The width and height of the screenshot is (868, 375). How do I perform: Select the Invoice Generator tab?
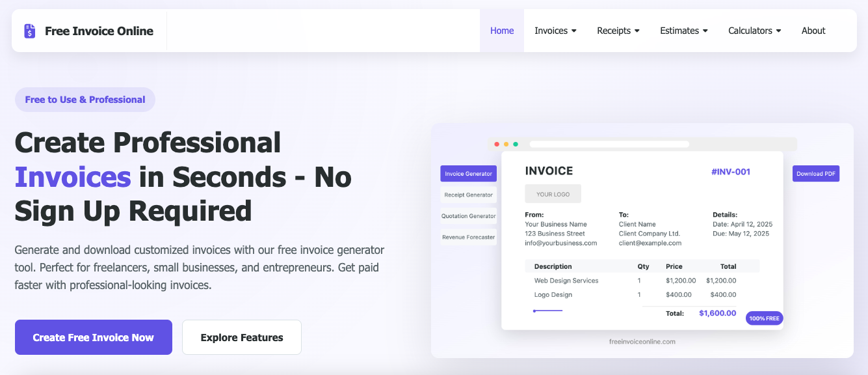[x=468, y=174]
